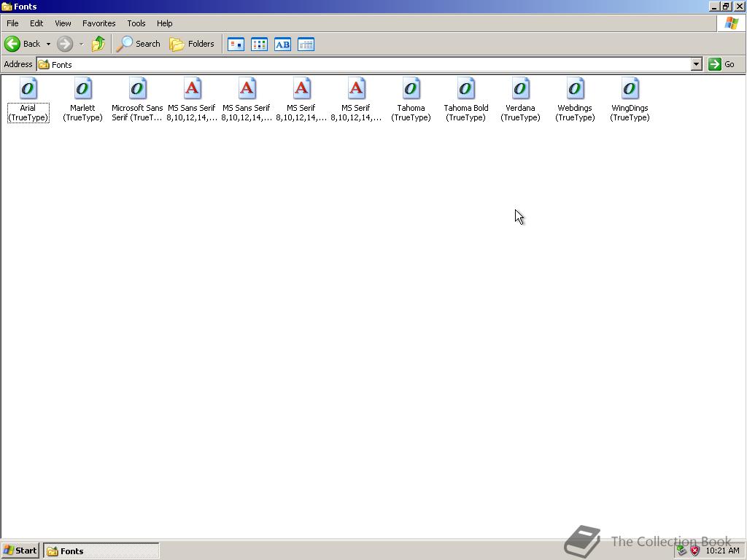Open the Tools menu
This screenshot has height=560, width=747.
click(x=136, y=23)
